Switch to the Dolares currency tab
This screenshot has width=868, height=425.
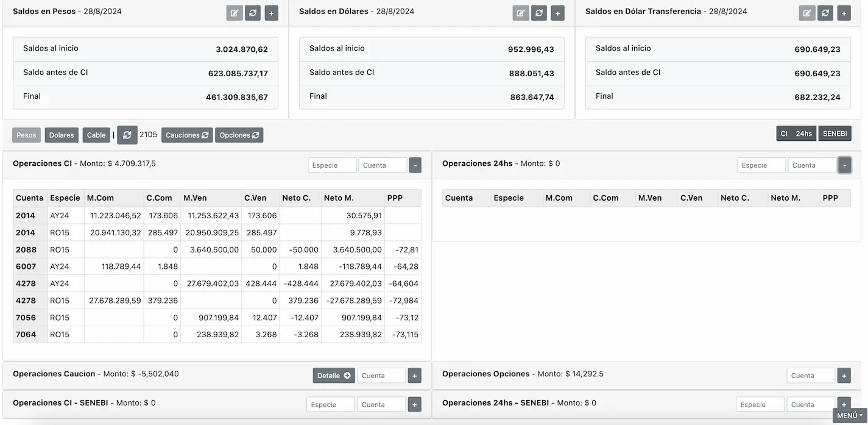62,135
